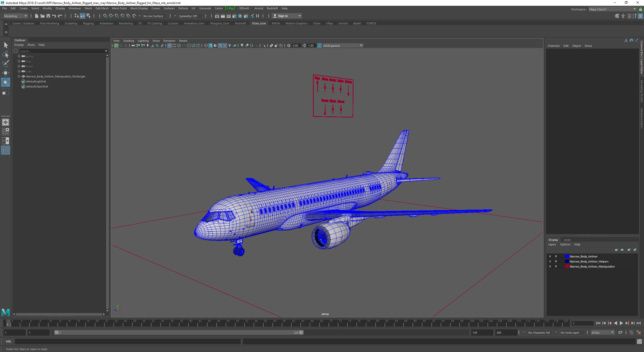Activate the Lasso select tool

click(x=6, y=54)
